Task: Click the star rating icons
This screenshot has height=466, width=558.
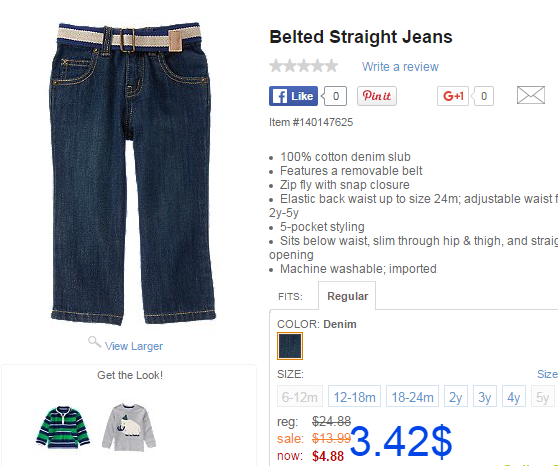Action: [304, 66]
